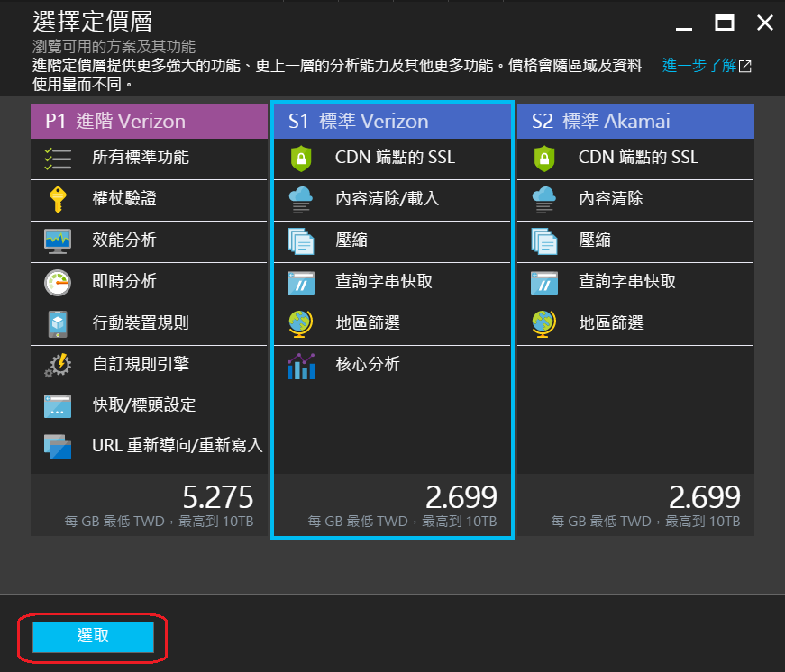The height and width of the screenshot is (672, 785).
Task: Click the checklist icon beside 所有標準功能
Action: (58, 159)
